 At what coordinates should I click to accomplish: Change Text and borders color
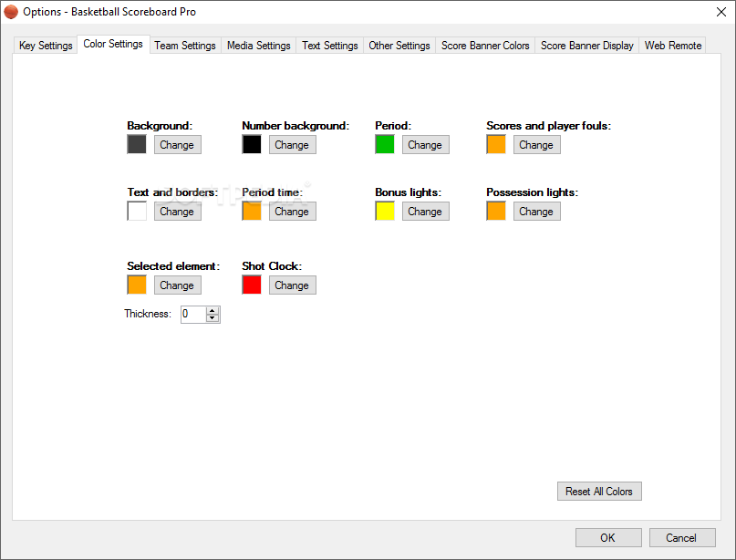[178, 212]
